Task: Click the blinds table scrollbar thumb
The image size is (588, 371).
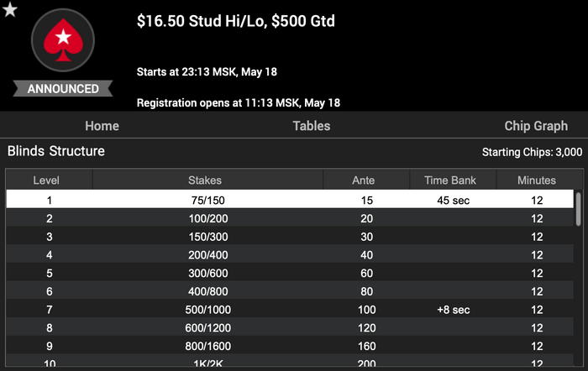Action: tap(579, 209)
